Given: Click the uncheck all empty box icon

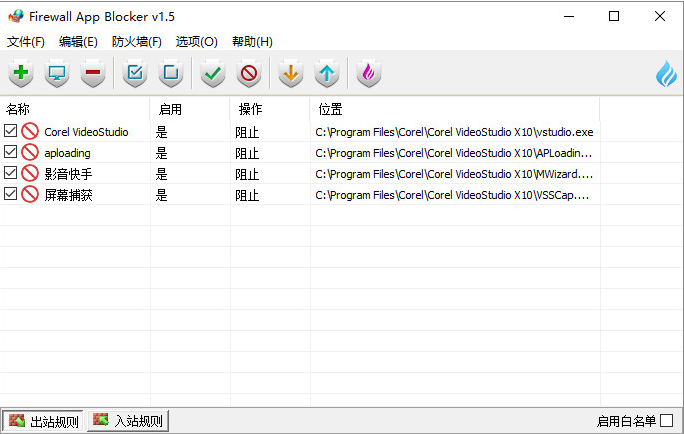Looking at the screenshot, I should (170, 73).
